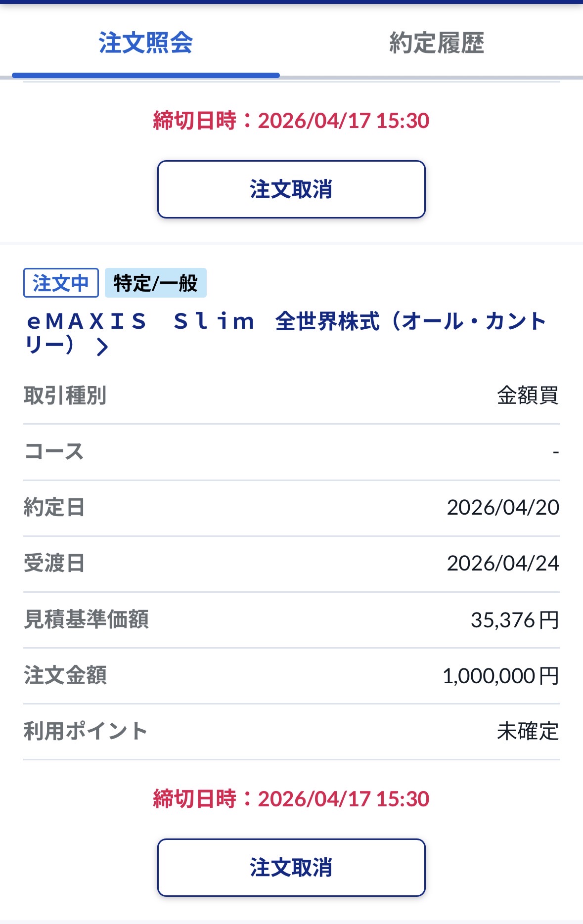This screenshot has height=924, width=583.
Task: Click 約定日 value 2026/04/20
Action: click(502, 507)
